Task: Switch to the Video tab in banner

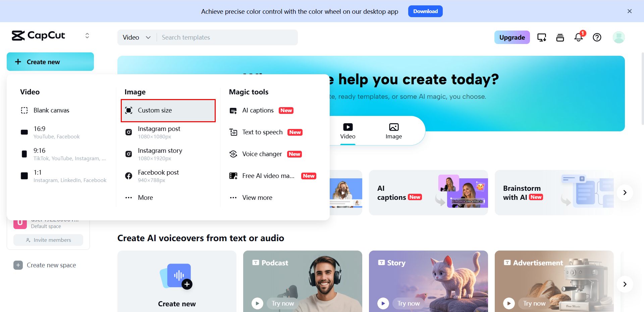Action: 348,131
